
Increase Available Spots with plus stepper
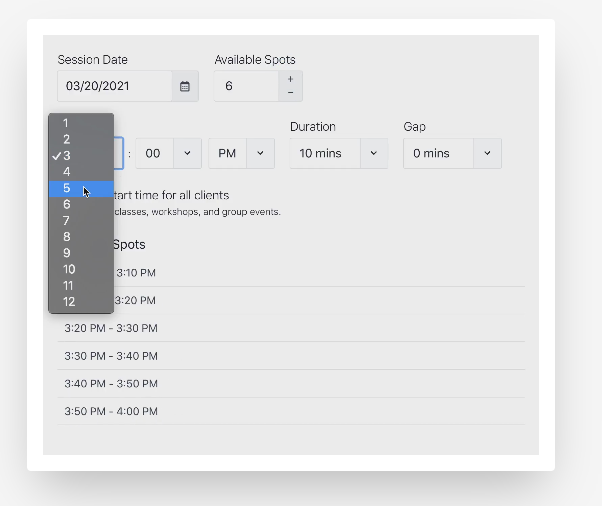pos(290,79)
